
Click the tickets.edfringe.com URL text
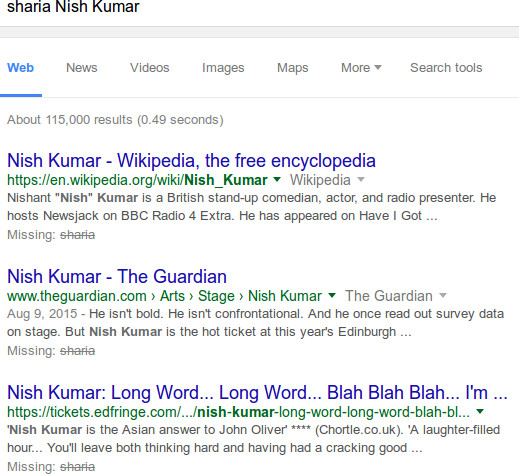pyautogui.click(x=238, y=412)
